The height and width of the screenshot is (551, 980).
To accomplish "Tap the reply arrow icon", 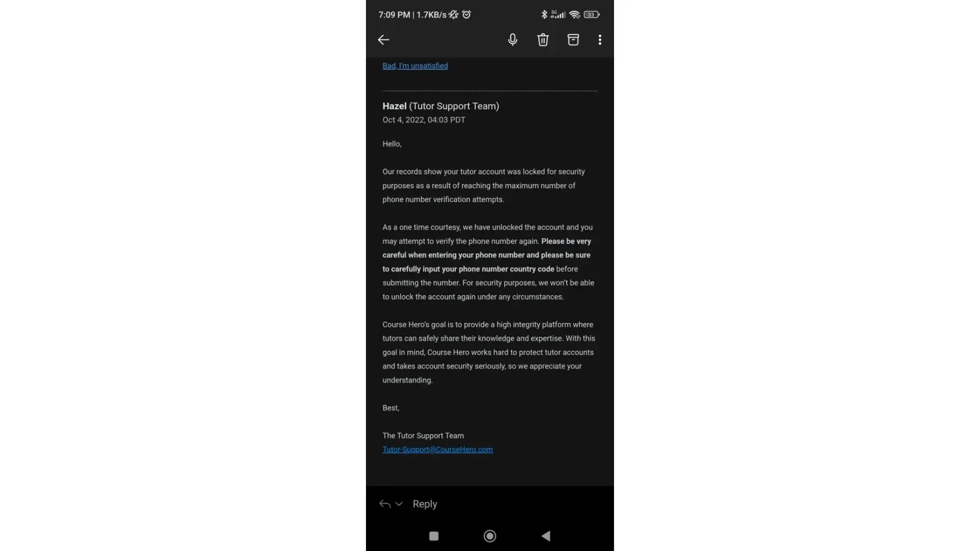I will 385,504.
